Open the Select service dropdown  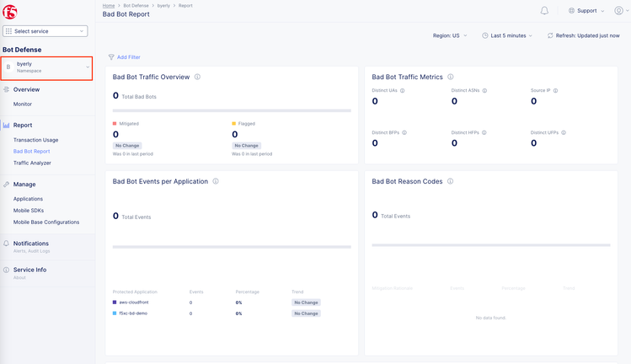(x=45, y=31)
